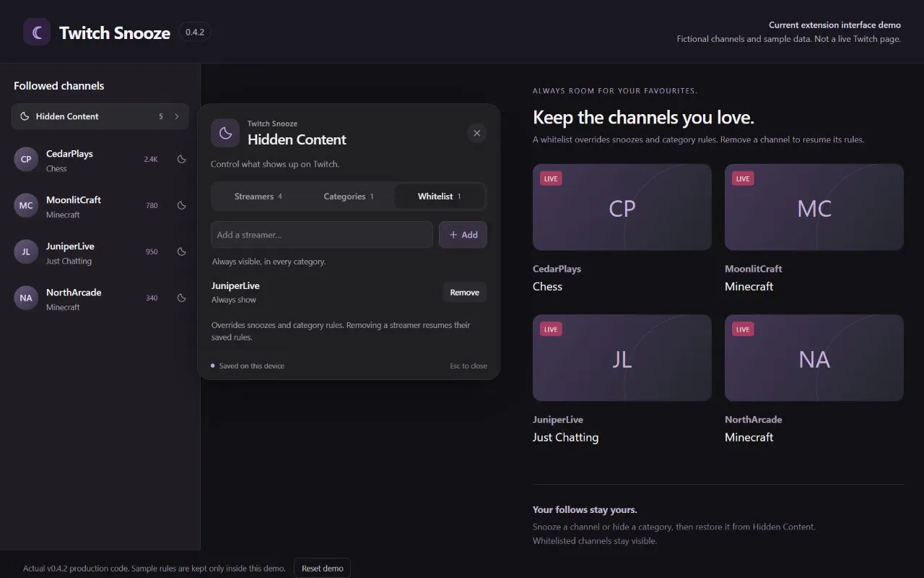Focus the Add a streamer input field
924x578 pixels.
click(322, 235)
